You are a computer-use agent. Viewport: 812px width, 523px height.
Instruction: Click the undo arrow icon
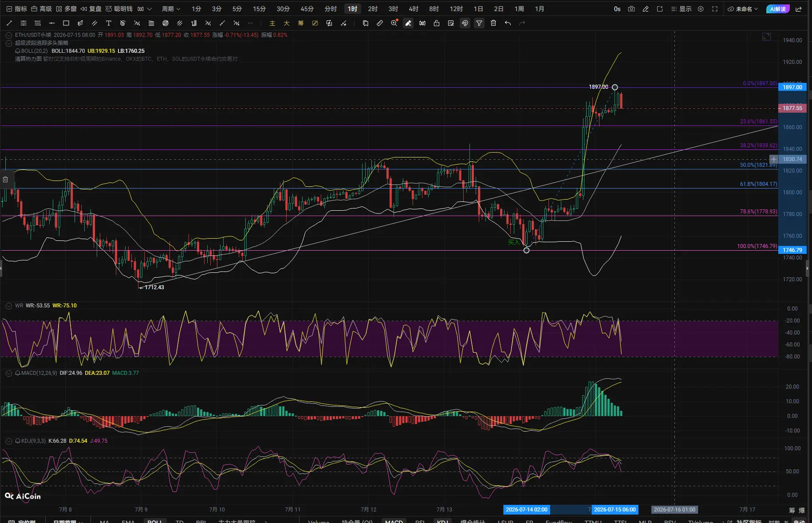pos(508,23)
